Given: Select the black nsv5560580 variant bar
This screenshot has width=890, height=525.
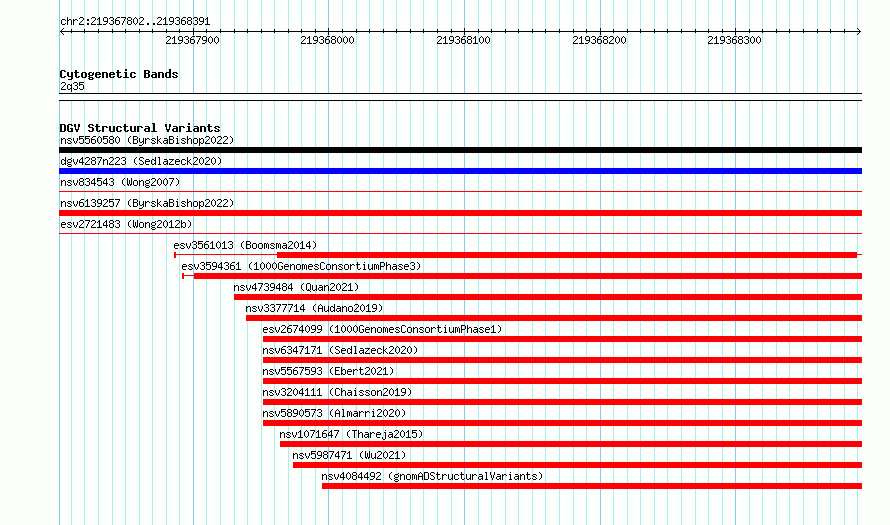Looking at the screenshot, I should click(x=460, y=150).
